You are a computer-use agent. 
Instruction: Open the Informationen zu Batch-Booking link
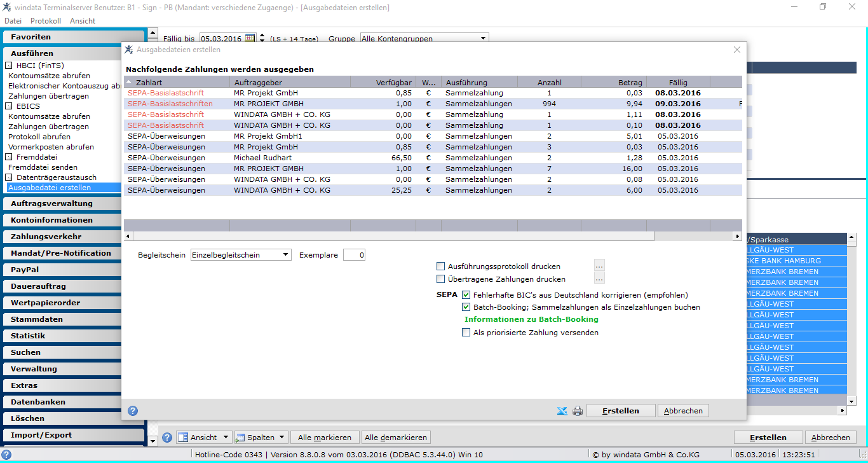tap(531, 319)
